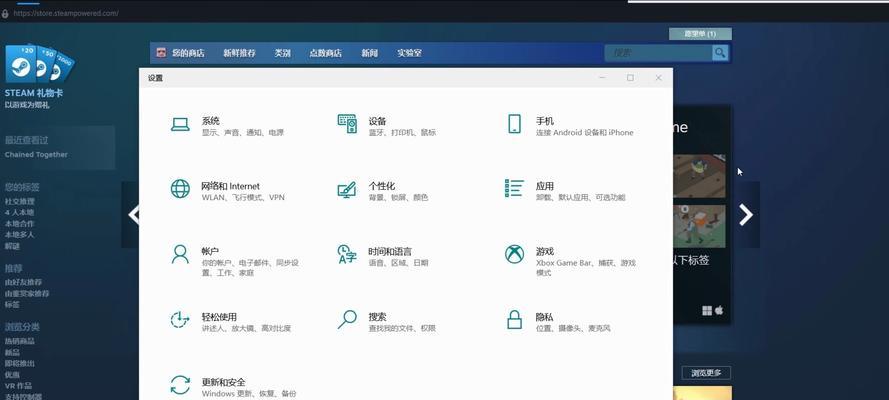Open 点数商店 in Steam navigation
This screenshot has height=400, width=889.
[325, 53]
